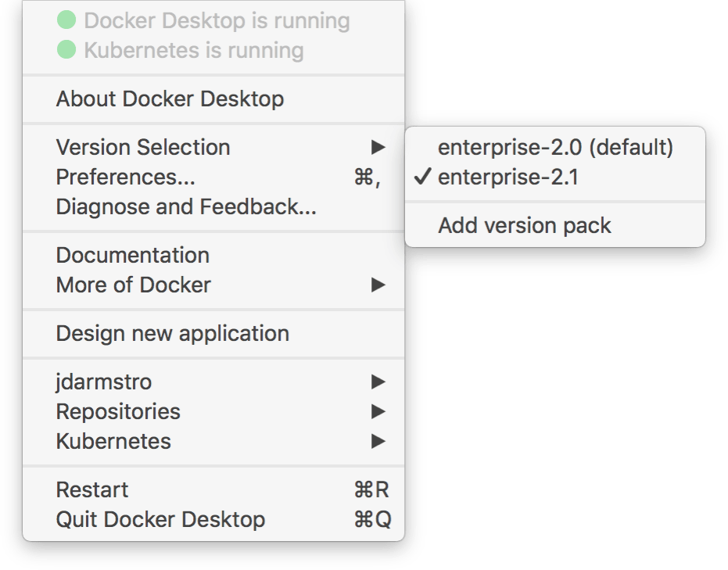The width and height of the screenshot is (728, 570).
Task: Click 'Docker Desktop is running' status text
Action: click(217, 21)
